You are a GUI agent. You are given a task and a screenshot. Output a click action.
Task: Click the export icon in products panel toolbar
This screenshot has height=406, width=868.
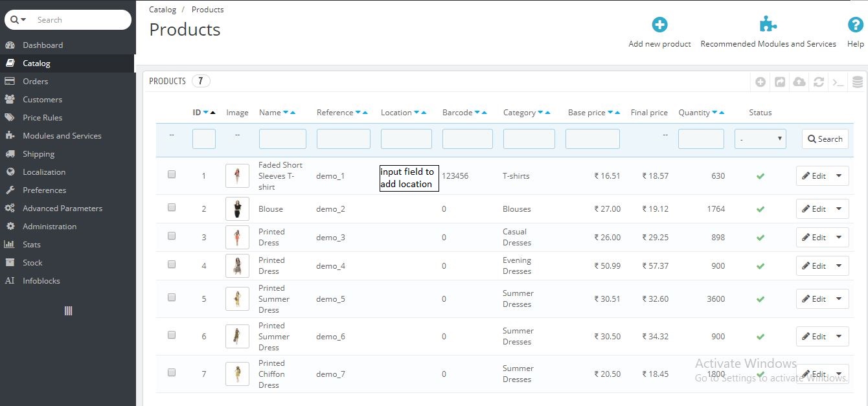point(780,82)
